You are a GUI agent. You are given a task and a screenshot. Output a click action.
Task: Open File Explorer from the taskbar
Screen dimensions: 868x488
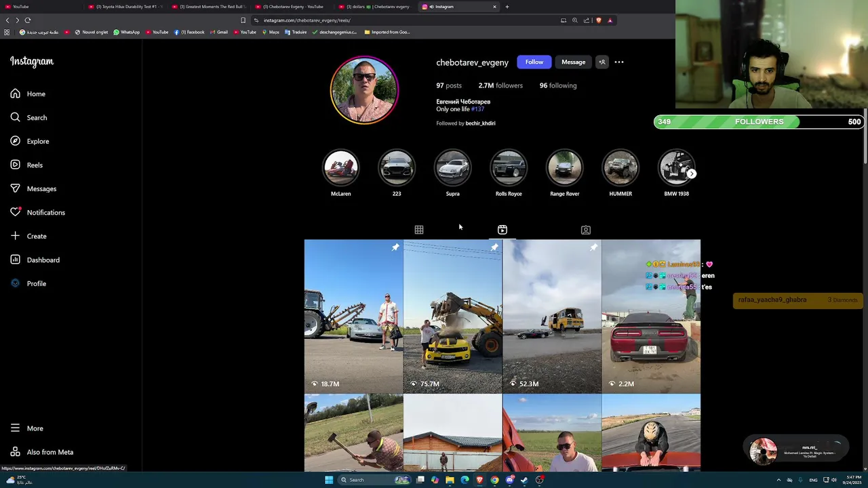[450, 480]
